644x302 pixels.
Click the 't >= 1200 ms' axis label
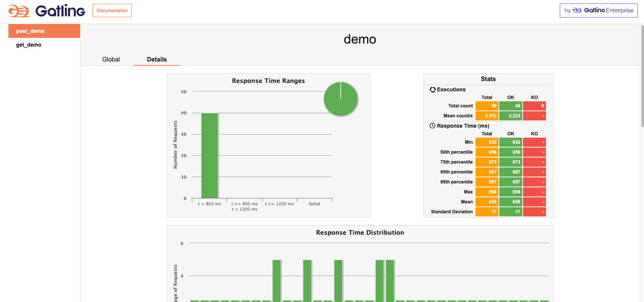(x=280, y=204)
